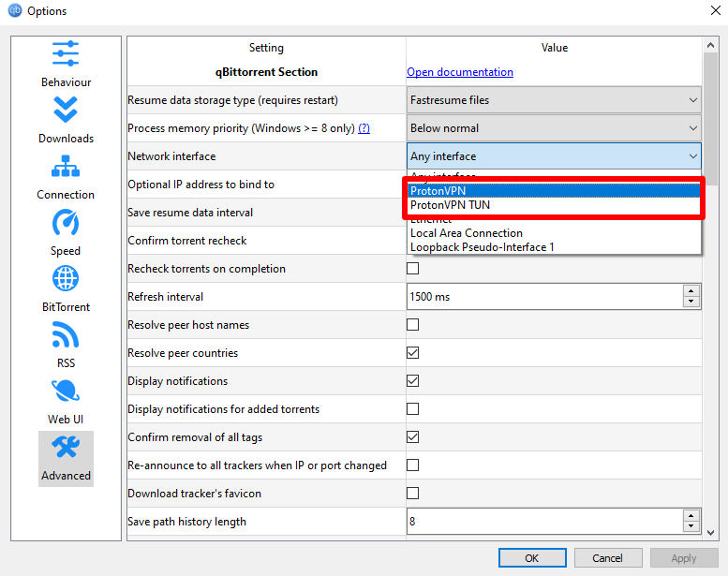Open the Connection settings section icon
728x576 pixels.
click(x=66, y=166)
